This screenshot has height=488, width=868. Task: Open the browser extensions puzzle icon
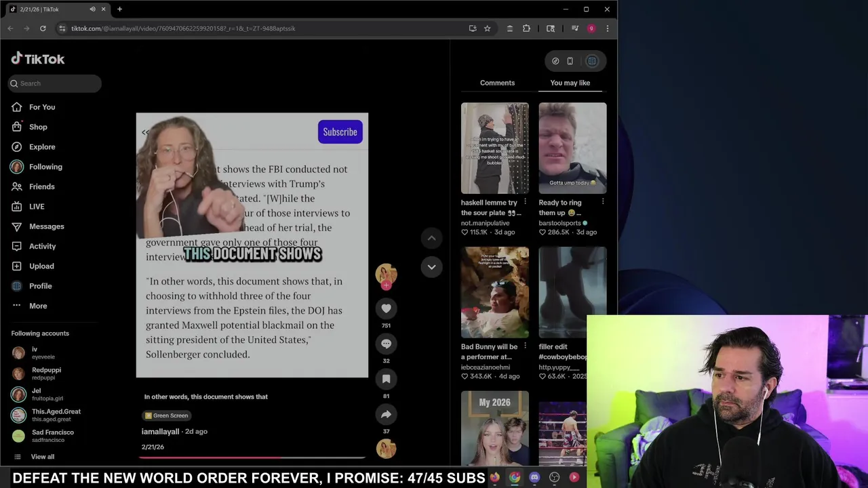(526, 28)
